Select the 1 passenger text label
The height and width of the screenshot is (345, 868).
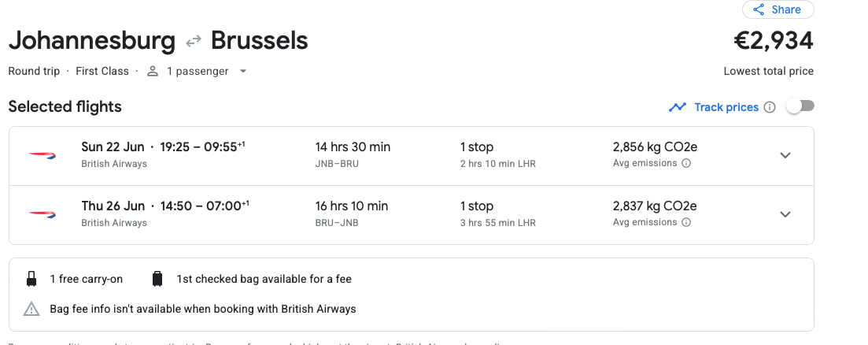pyautogui.click(x=198, y=71)
